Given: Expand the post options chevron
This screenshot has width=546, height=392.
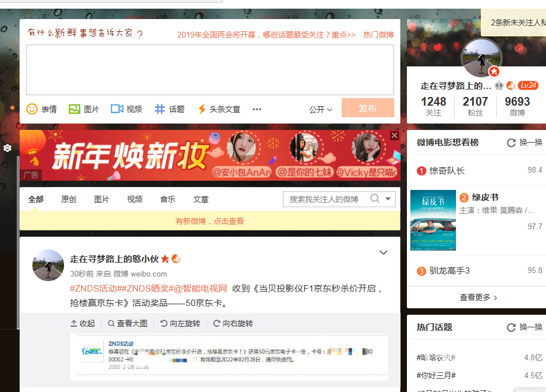Looking at the screenshot, I should [x=383, y=253].
